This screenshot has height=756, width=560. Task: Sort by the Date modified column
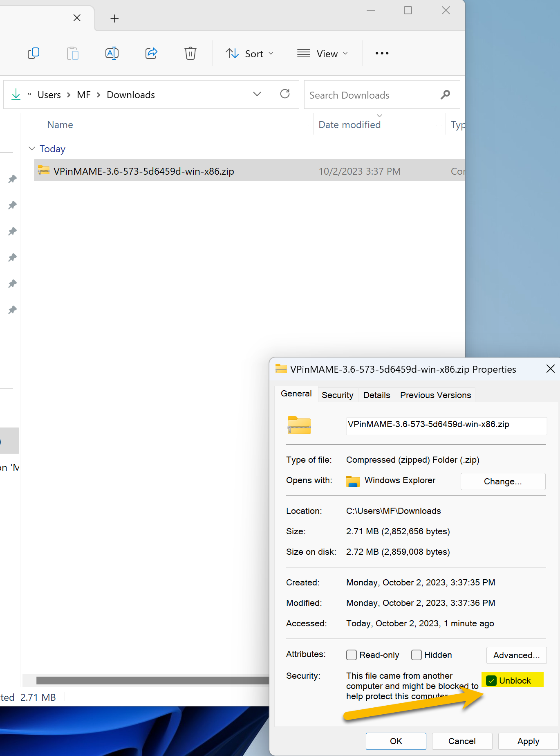349,125
